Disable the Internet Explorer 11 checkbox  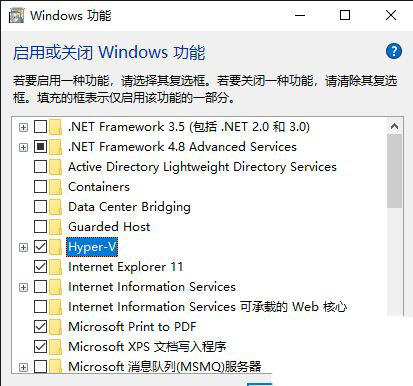click(x=40, y=267)
